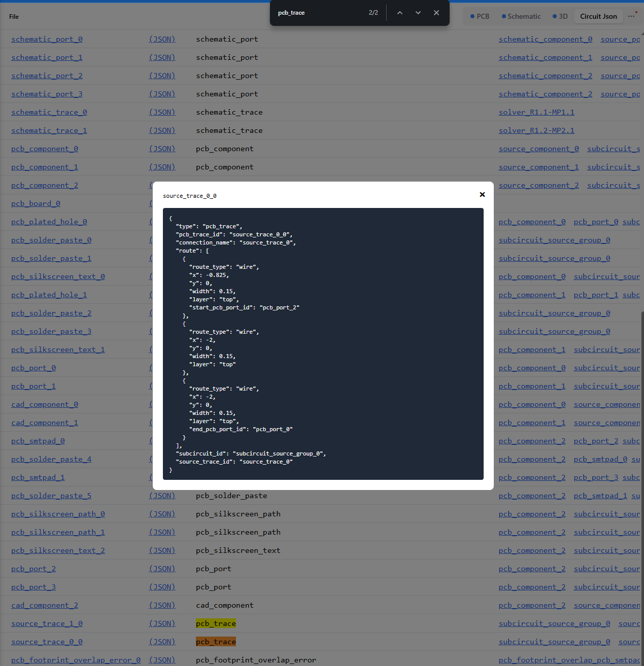Open pcb_solder_paste_5 link
The width and height of the screenshot is (644, 666).
(51, 496)
